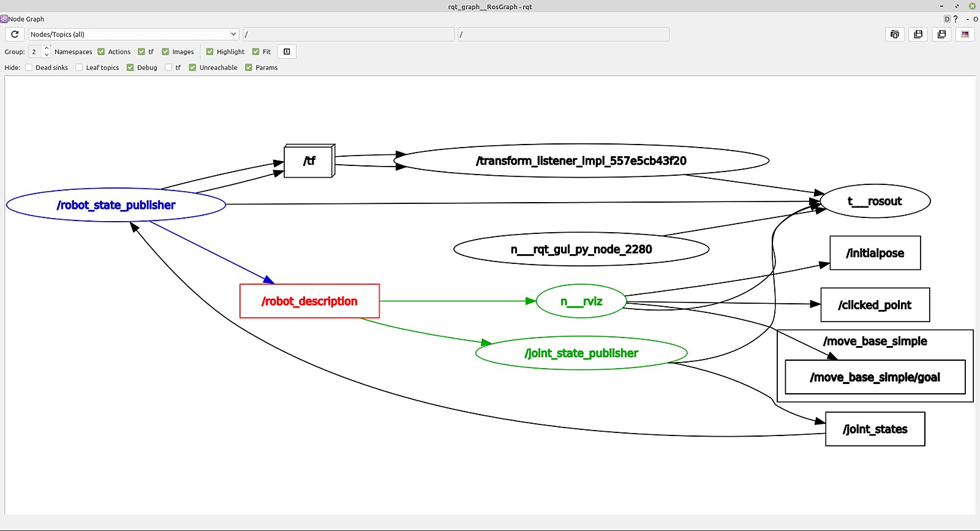
Task: Click the fit-in-view button beside Fit
Action: (287, 51)
